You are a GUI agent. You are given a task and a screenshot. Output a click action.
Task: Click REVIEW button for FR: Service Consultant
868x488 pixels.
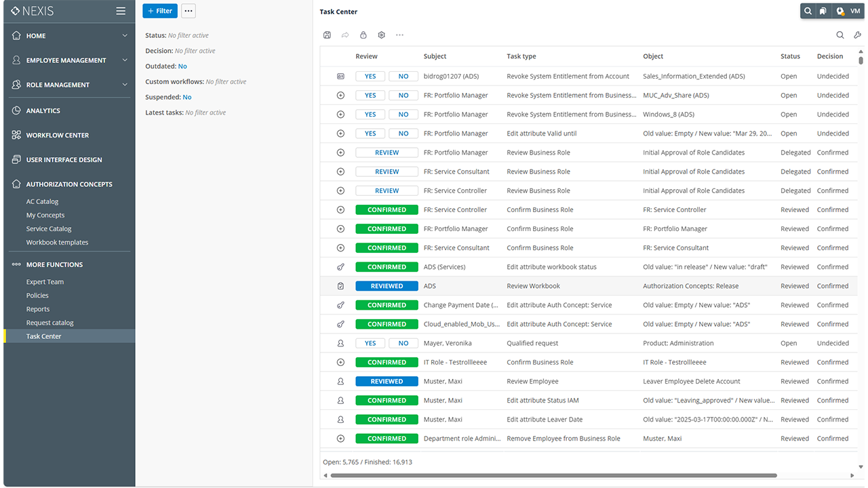387,172
